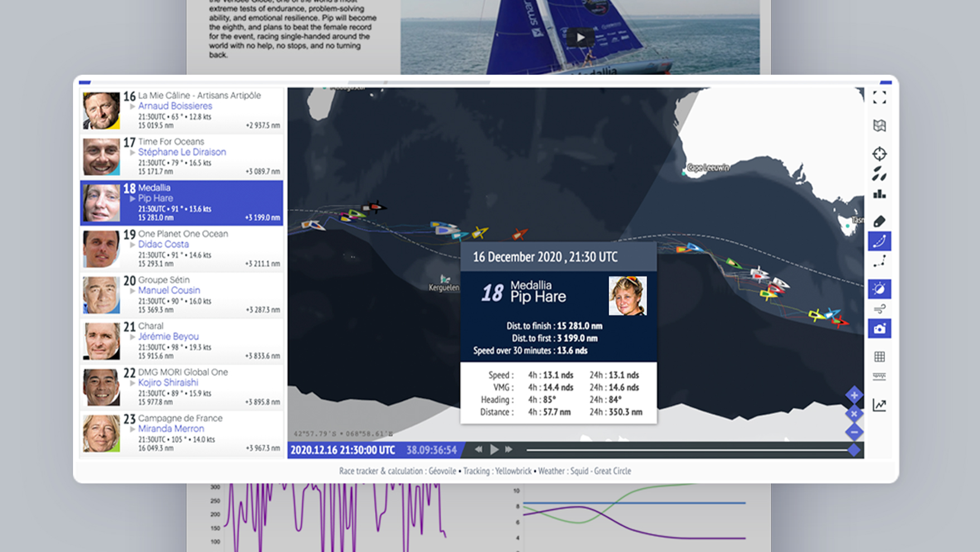Open the bar chart rankings icon

879,195
